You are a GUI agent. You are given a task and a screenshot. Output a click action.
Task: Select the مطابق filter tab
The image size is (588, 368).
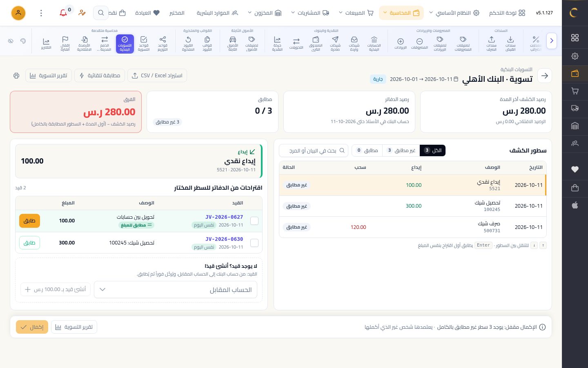tap(367, 150)
